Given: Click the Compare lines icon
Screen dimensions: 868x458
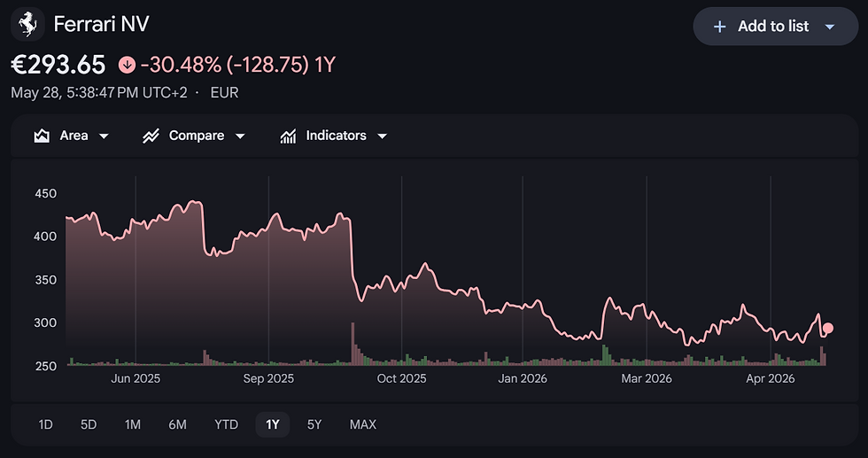Looking at the screenshot, I should pyautogui.click(x=151, y=136).
